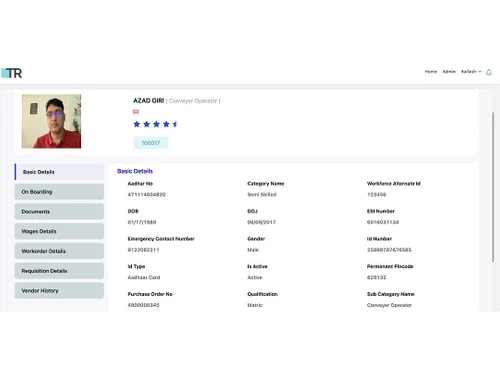Open the Admin menu item
Viewport: 500px width, 375px height.
click(449, 72)
